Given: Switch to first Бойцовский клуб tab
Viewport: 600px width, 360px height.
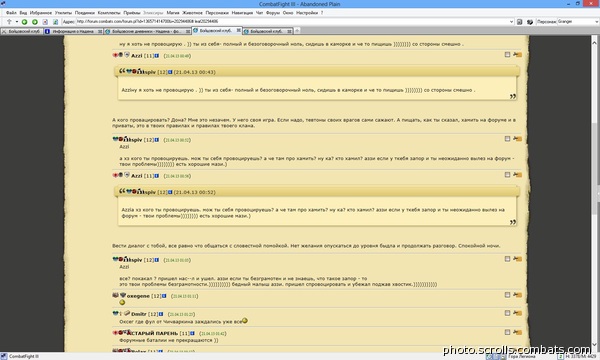Looking at the screenshot, I should tap(21, 31).
